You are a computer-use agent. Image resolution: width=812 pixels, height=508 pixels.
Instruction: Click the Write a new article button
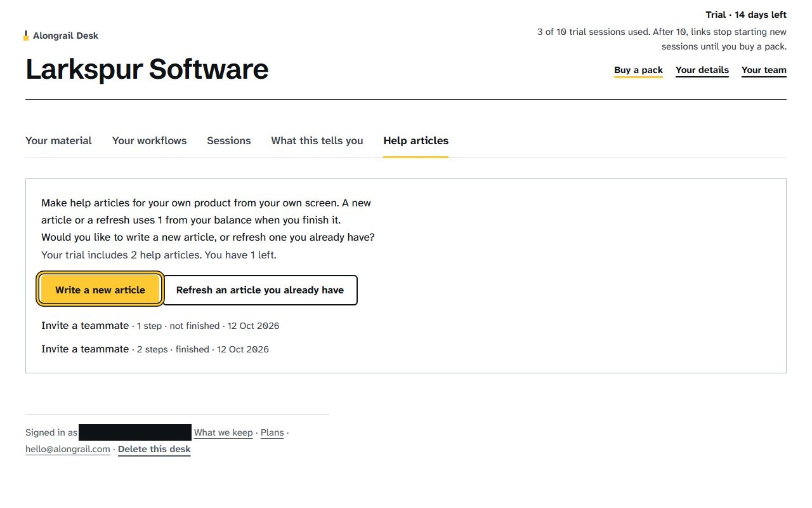[100, 290]
